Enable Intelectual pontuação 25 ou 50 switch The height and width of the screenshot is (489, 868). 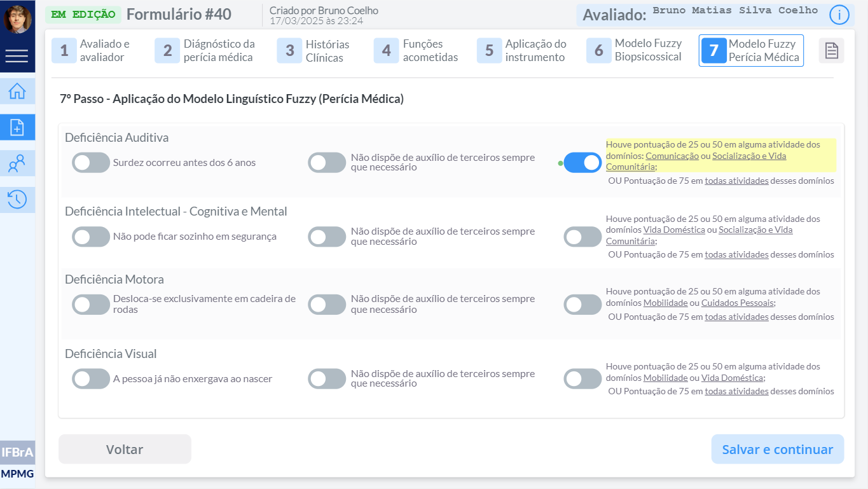[582, 237]
